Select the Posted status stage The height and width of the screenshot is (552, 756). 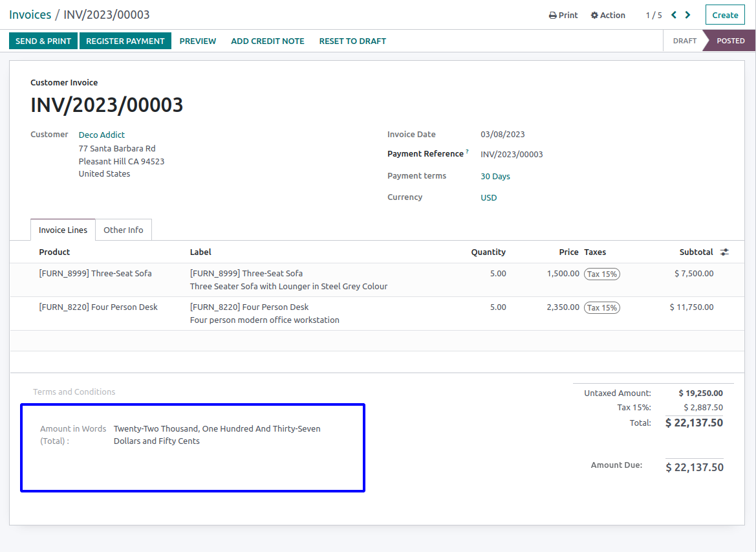pos(730,41)
